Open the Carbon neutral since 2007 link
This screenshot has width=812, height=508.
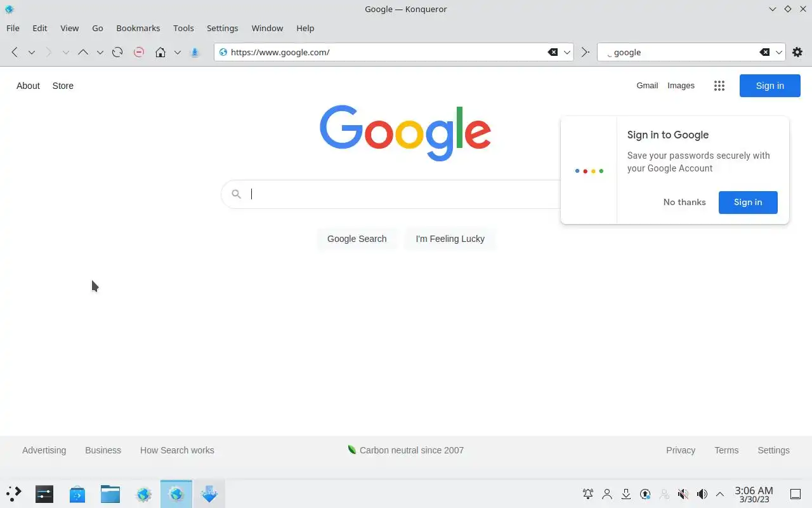(x=405, y=450)
